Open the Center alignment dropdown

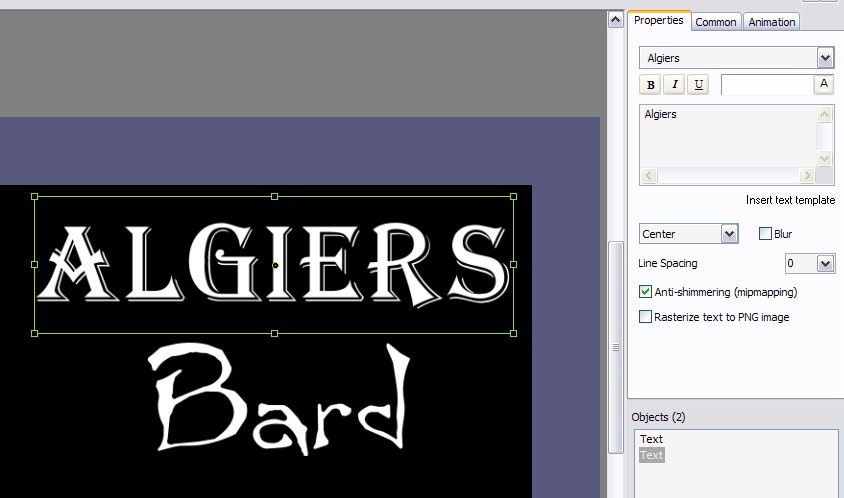(x=729, y=234)
